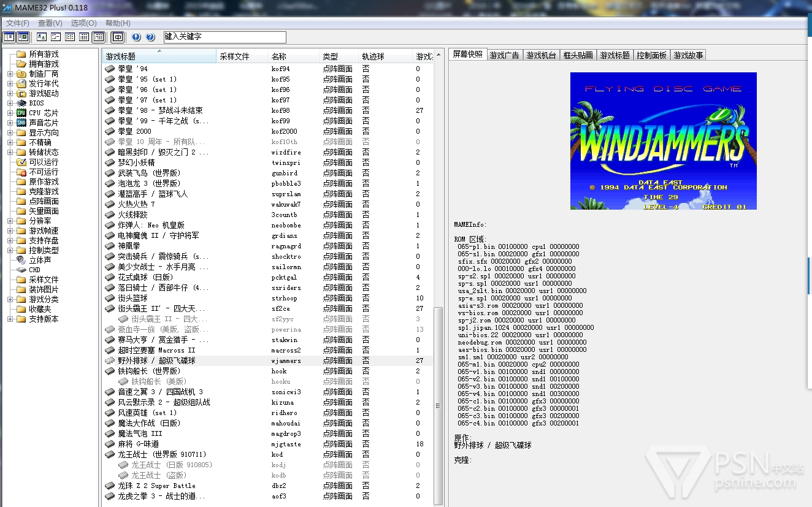812x507 pixels.
Task: Open About via exclamation toolbar icon
Action: tap(136, 37)
